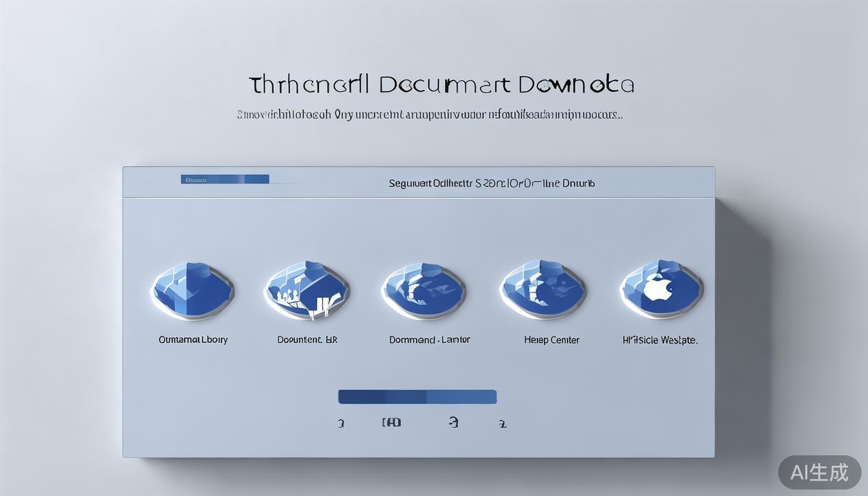Select the small blue tab in the panel header

[x=225, y=180]
